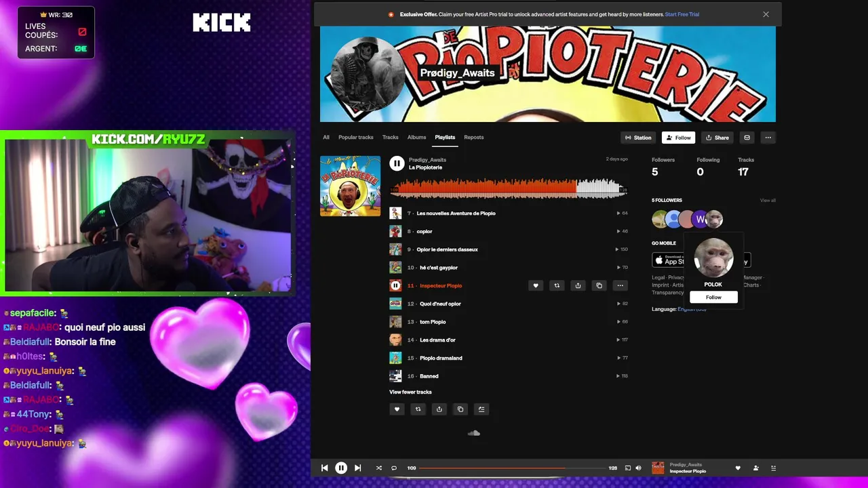Switch to Albums tab
Screen dimensions: 868x488
pos(417,138)
